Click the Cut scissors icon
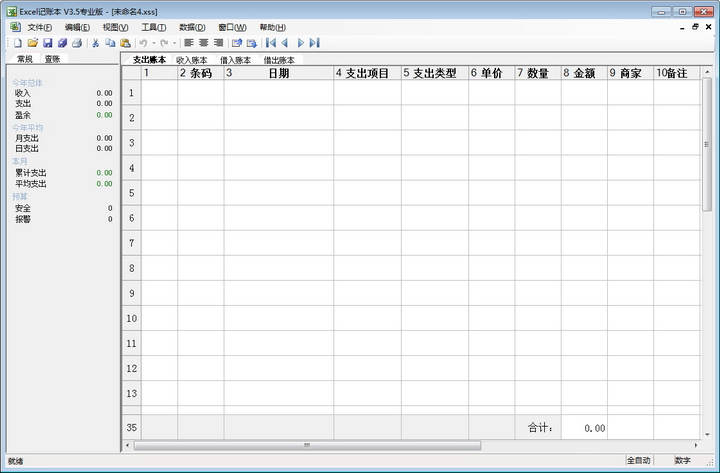Viewport: 720px width, 473px height. (x=96, y=43)
